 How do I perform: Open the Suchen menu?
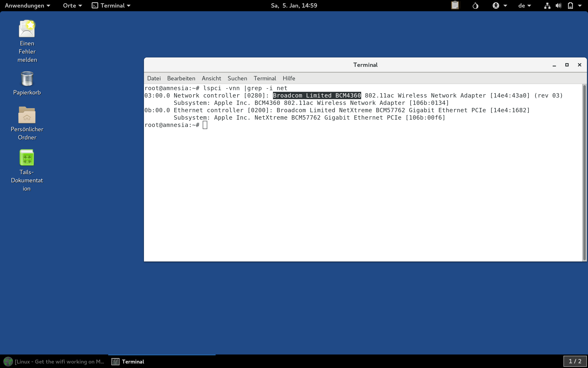(x=237, y=78)
